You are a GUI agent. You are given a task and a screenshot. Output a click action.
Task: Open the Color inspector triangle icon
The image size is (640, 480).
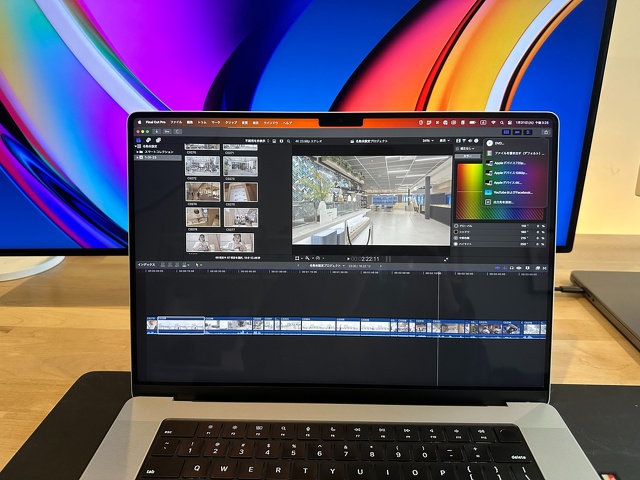464,140
